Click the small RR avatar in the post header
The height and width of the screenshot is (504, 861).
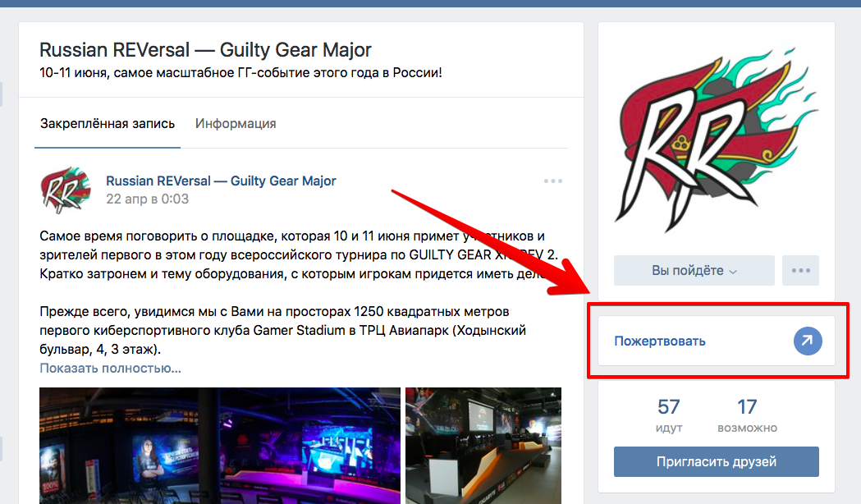[65, 190]
